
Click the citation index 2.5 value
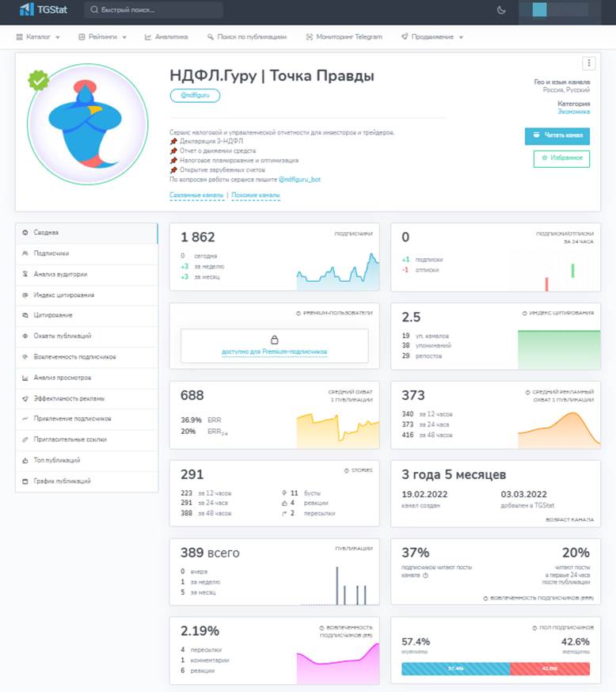pos(411,317)
